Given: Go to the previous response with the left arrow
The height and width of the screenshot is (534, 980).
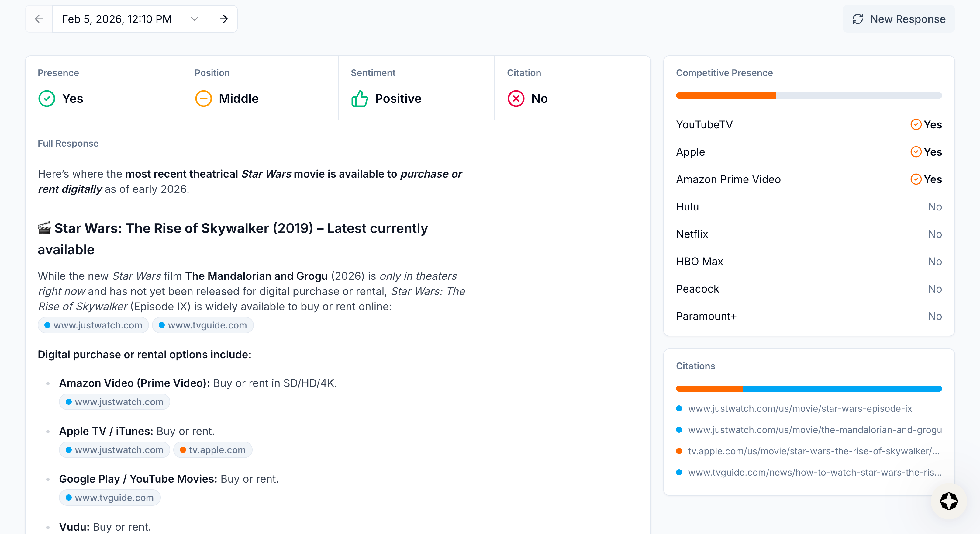Looking at the screenshot, I should pyautogui.click(x=39, y=19).
